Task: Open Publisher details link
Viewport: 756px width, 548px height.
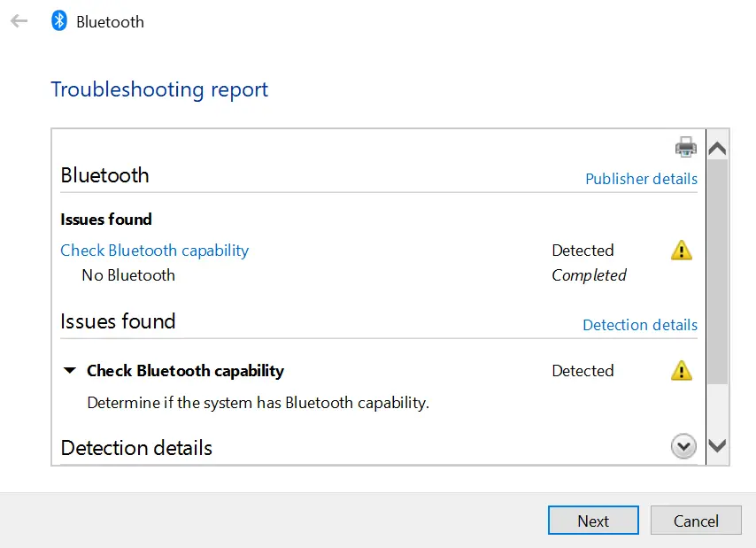Action: [x=641, y=179]
